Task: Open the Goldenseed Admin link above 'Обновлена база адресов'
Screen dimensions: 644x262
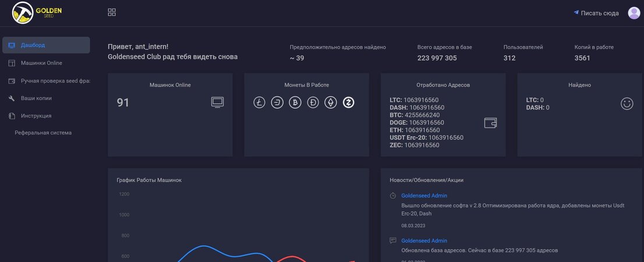Action: [424, 240]
